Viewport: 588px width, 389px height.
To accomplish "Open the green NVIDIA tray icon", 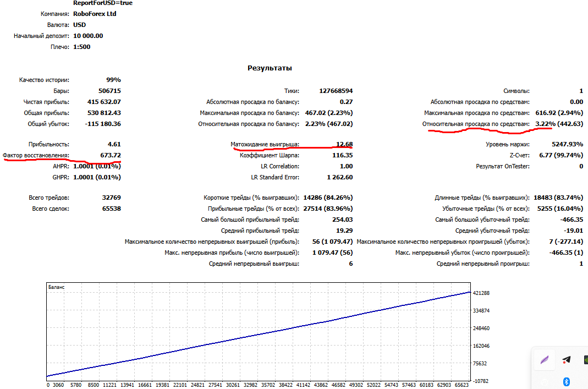I will click(586, 360).
